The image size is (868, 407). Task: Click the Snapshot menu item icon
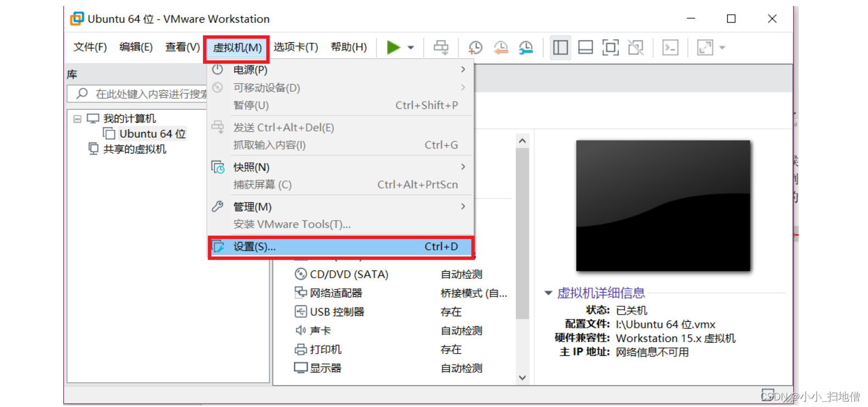[x=218, y=167]
